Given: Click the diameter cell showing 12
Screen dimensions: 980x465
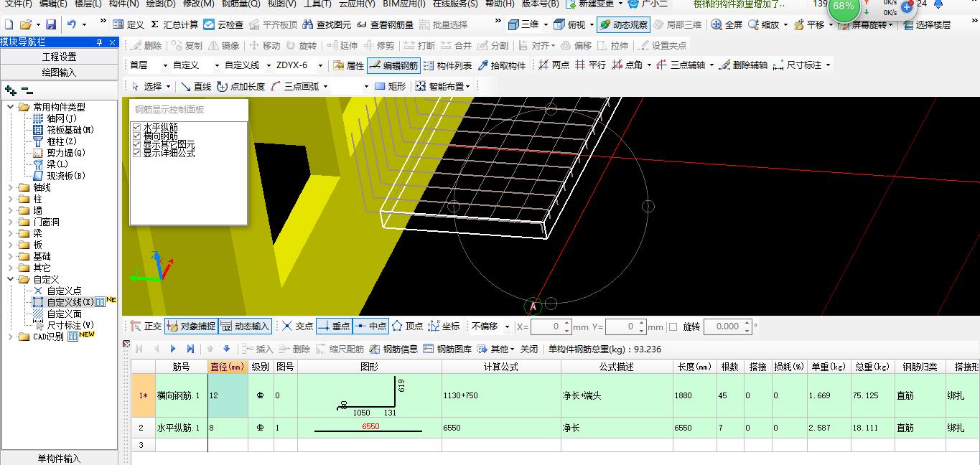Looking at the screenshot, I should (228, 395).
